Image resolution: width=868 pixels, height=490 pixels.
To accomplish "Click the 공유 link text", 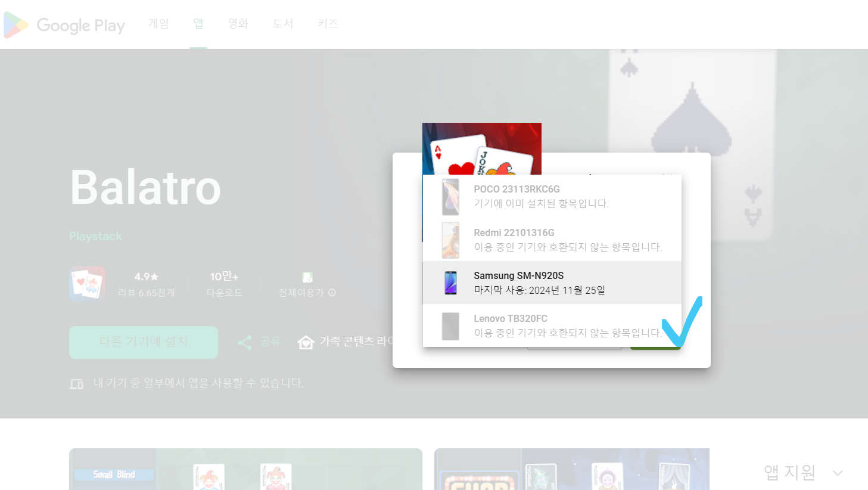I will (270, 342).
